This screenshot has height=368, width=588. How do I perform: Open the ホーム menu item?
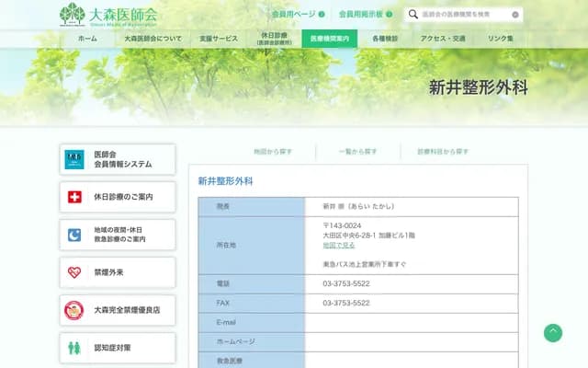pyautogui.click(x=87, y=39)
